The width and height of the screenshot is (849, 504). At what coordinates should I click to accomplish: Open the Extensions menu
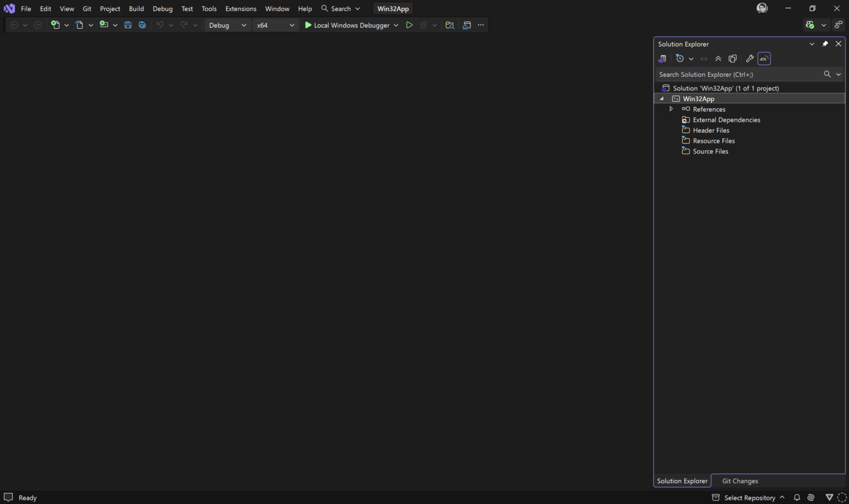tap(241, 8)
